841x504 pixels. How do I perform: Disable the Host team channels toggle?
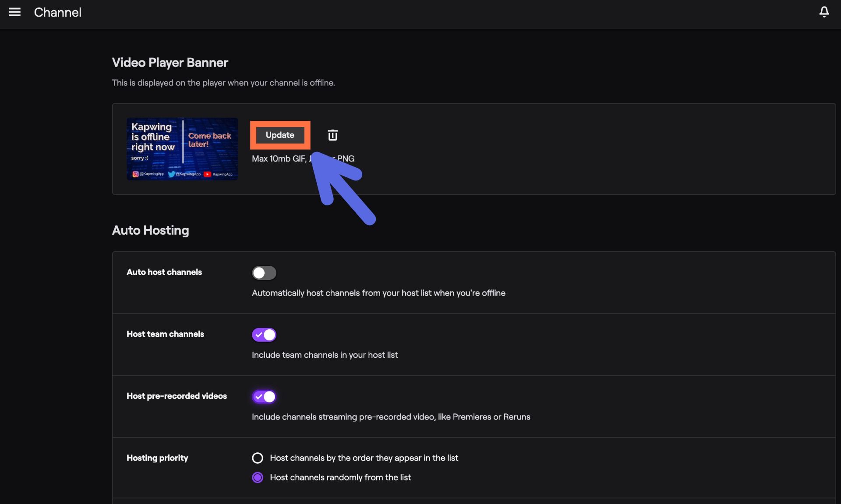[264, 335]
